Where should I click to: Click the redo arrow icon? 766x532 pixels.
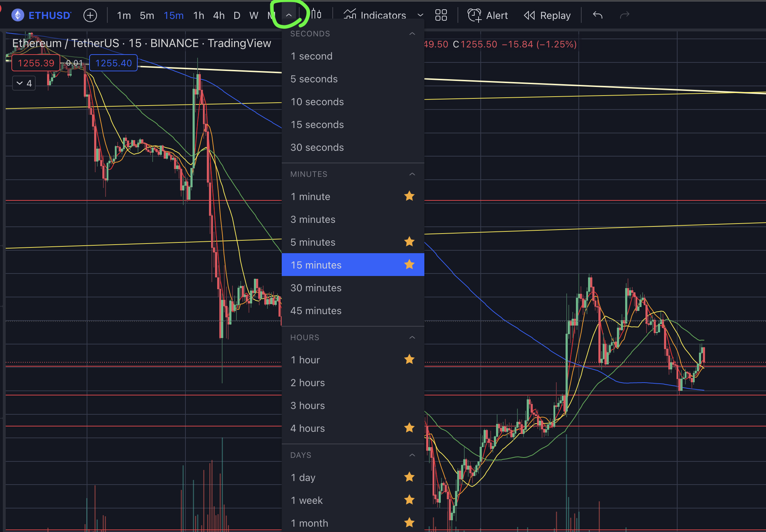[x=624, y=15]
